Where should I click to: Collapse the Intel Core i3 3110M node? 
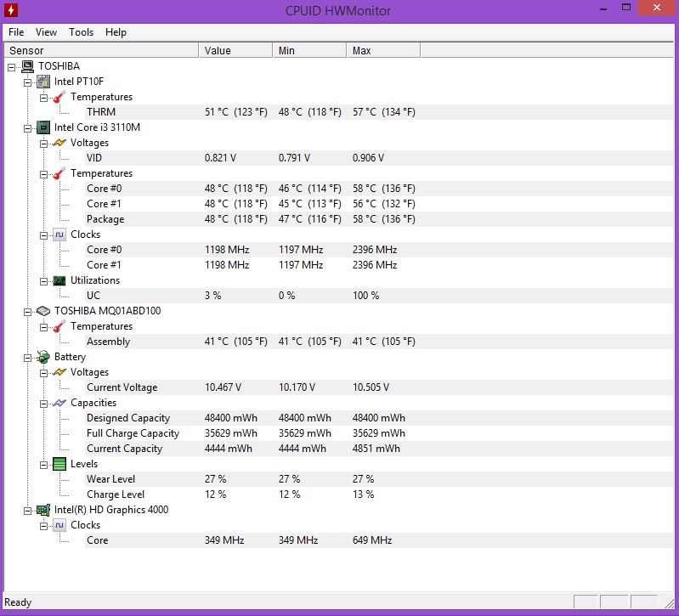point(28,128)
